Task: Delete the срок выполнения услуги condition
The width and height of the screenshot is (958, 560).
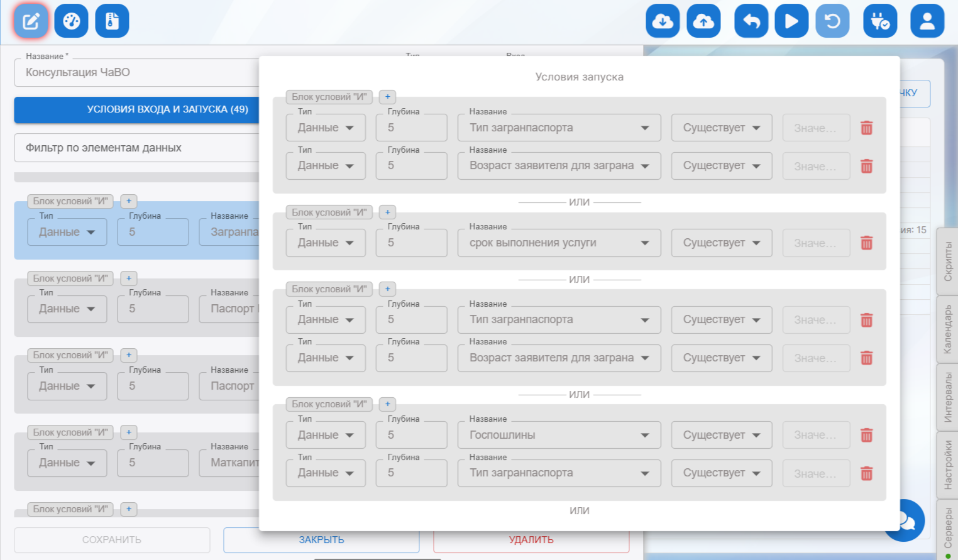Action: (x=866, y=243)
